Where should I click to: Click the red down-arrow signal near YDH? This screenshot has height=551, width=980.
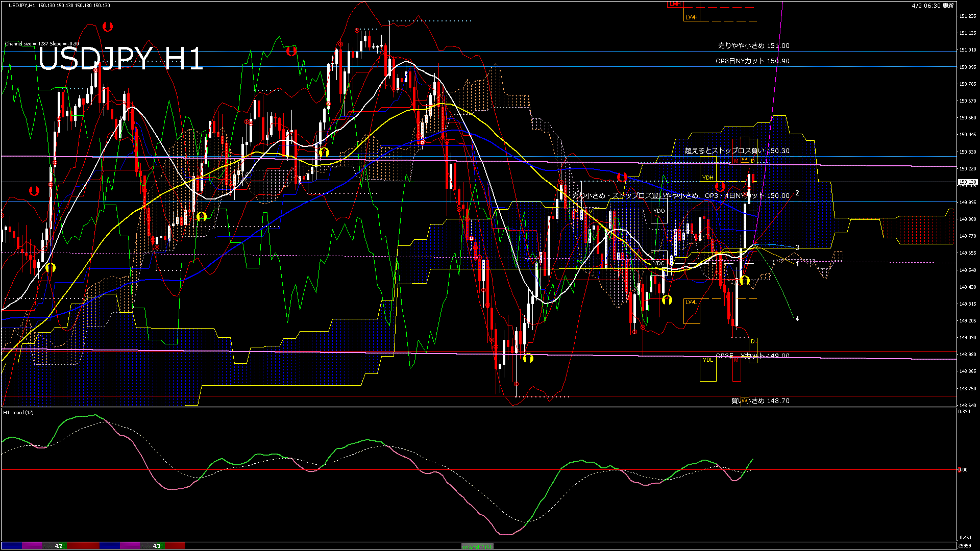coord(720,187)
